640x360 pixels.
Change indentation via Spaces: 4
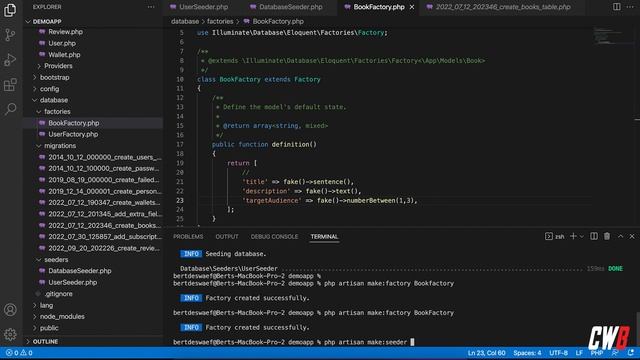(527, 353)
